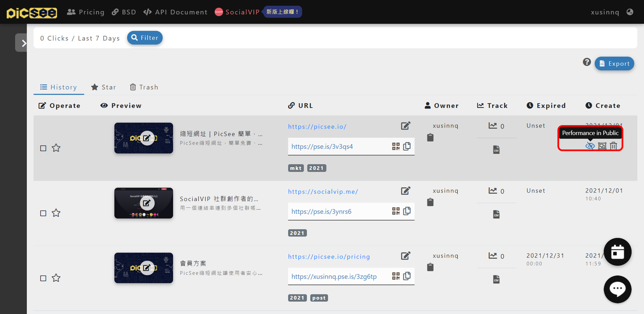Star the picsee.io/pricing link row
The image size is (644, 314).
tap(56, 278)
